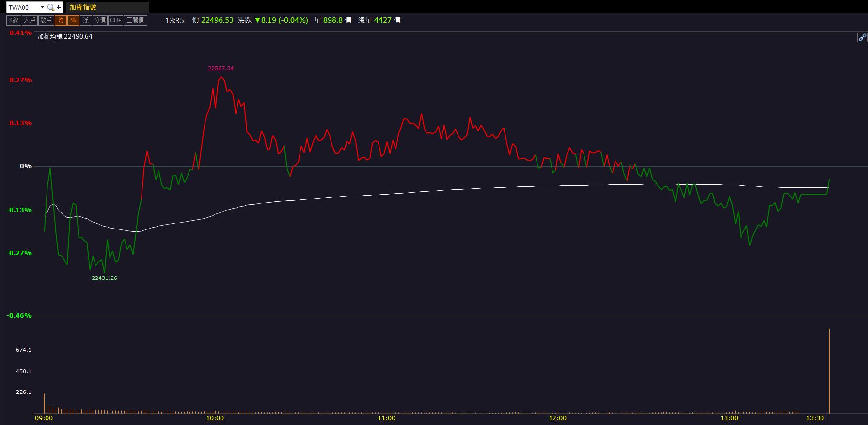
Task: Click the 加權指數 title label
Action: pos(83,7)
